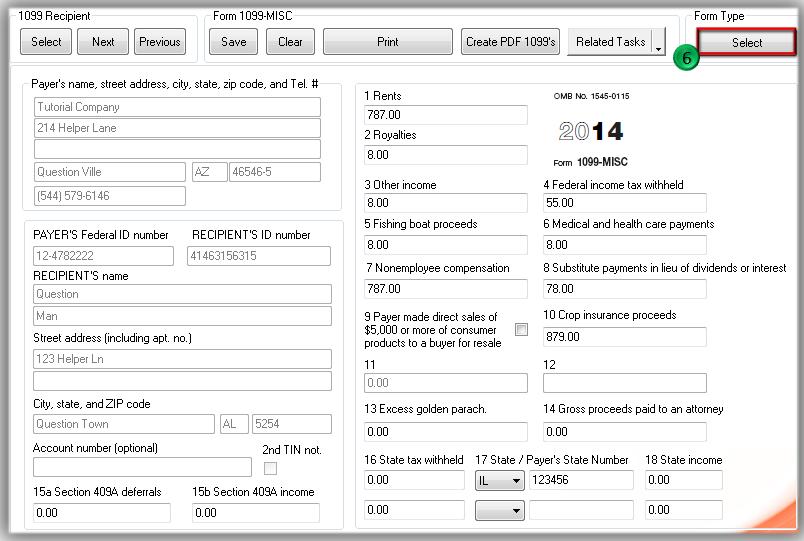The width and height of the screenshot is (804, 541).
Task: Click empty second payer address line
Action: coord(177,149)
